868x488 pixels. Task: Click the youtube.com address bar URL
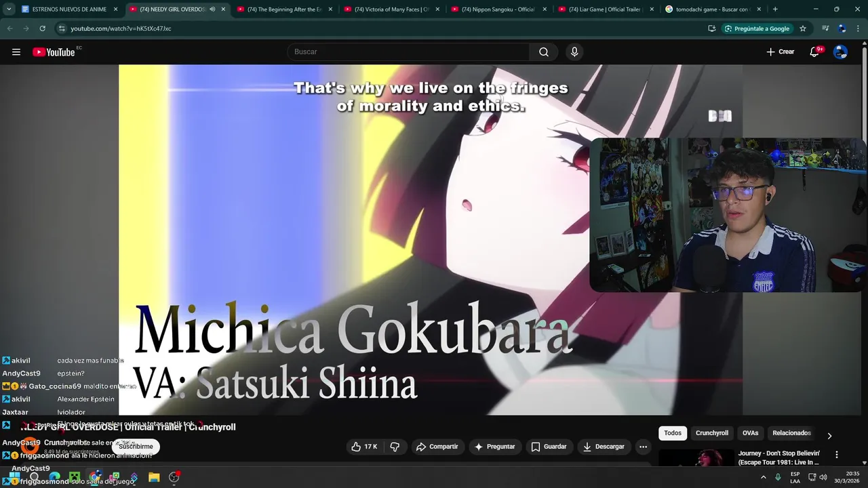pyautogui.click(x=121, y=28)
